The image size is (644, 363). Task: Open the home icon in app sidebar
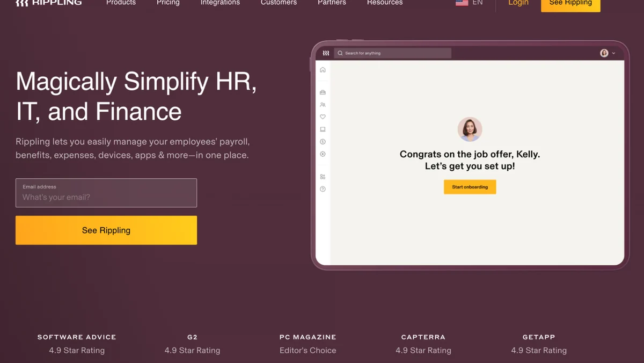[323, 70]
